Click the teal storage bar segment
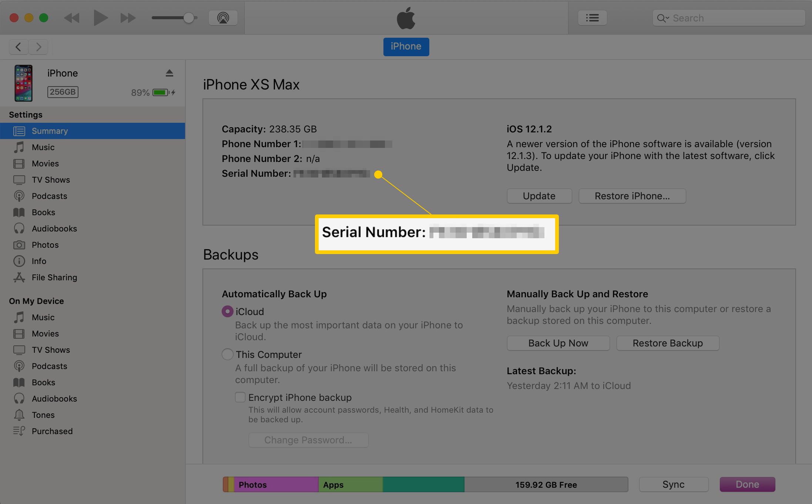Viewport: 812px width, 504px height. 423,484
